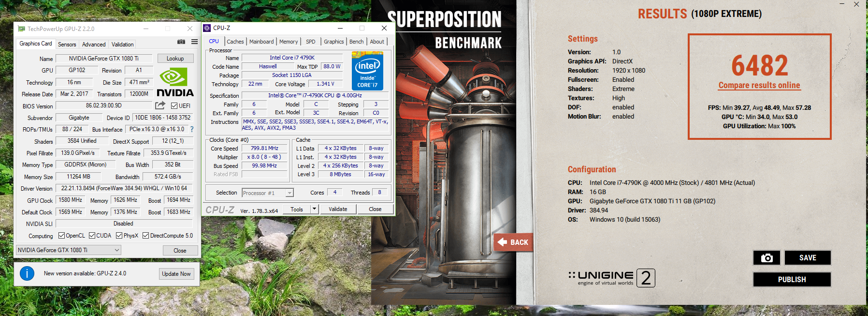Click the NVIDIA logo in GPU-Z

(175, 82)
